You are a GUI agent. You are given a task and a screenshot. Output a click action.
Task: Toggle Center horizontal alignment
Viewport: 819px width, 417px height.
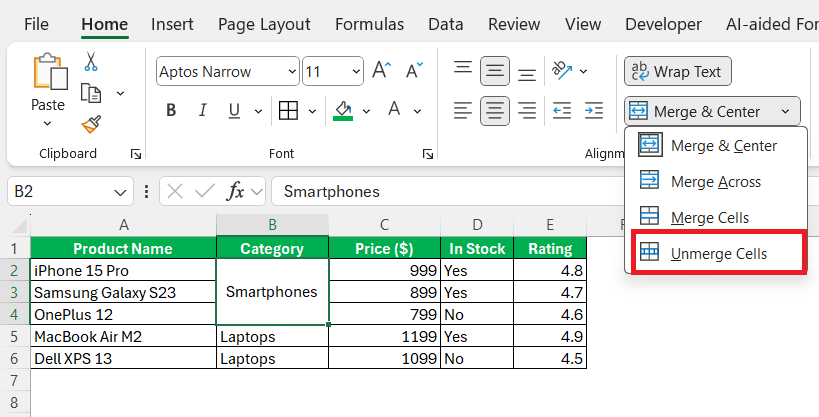(x=495, y=110)
